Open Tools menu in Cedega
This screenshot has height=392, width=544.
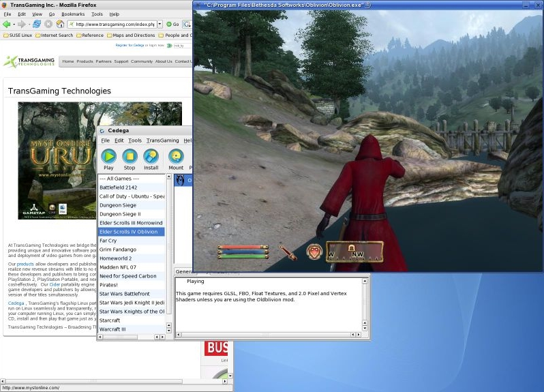(x=135, y=140)
